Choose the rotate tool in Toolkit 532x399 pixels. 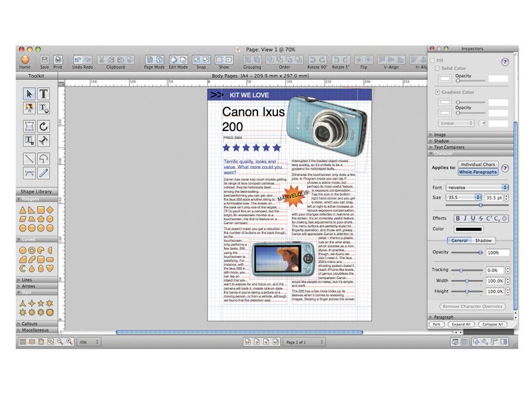[43, 126]
